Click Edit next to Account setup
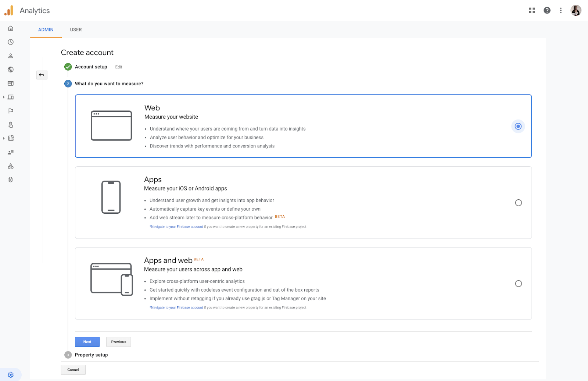The image size is (588, 381). (119, 67)
